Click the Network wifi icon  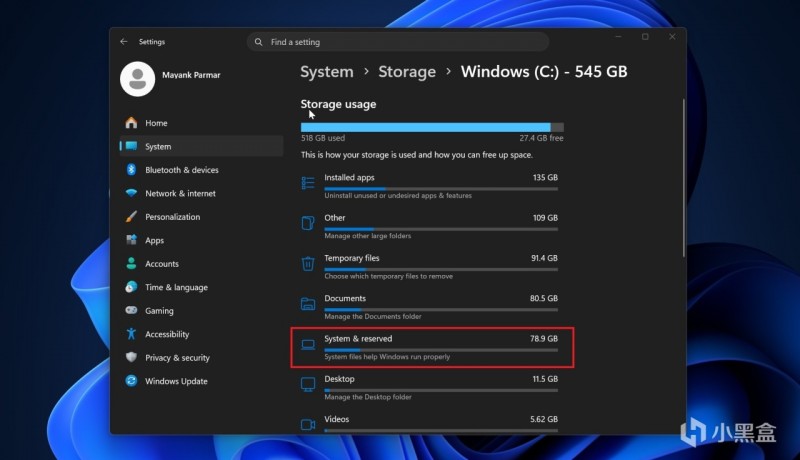click(131, 193)
